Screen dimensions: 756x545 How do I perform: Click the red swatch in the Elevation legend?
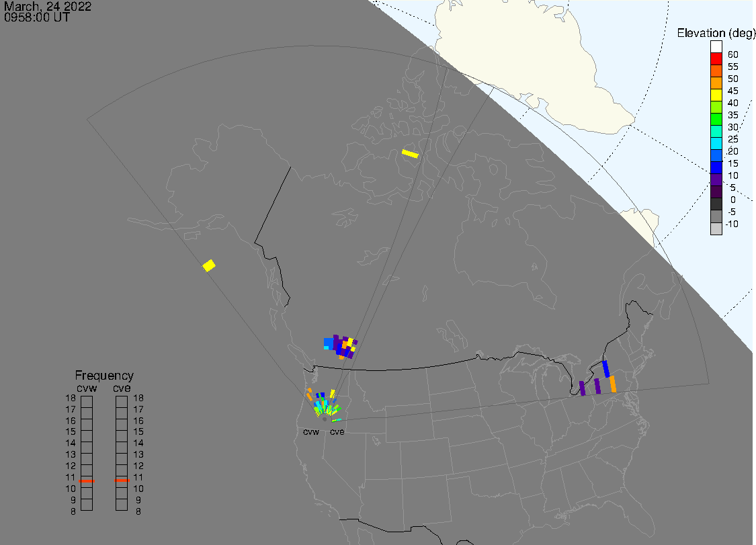[716, 59]
